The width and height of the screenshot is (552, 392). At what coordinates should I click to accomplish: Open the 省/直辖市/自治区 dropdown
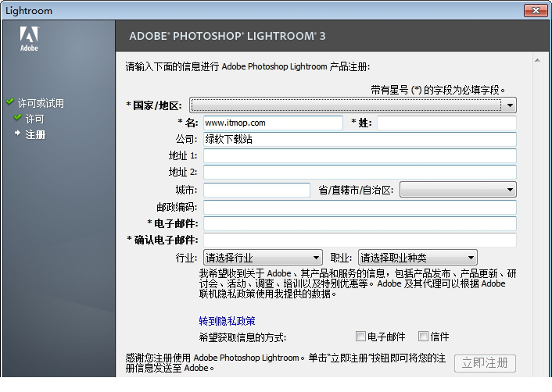pyautogui.click(x=458, y=190)
